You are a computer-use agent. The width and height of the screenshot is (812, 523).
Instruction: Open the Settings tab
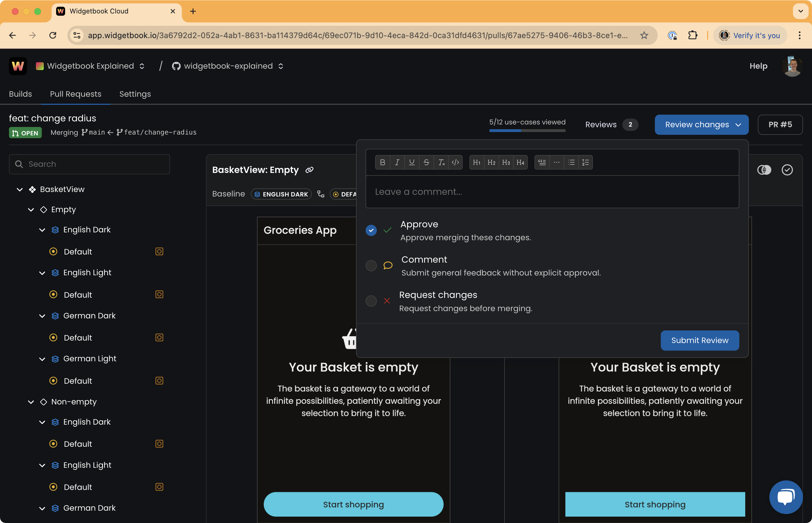tap(135, 94)
